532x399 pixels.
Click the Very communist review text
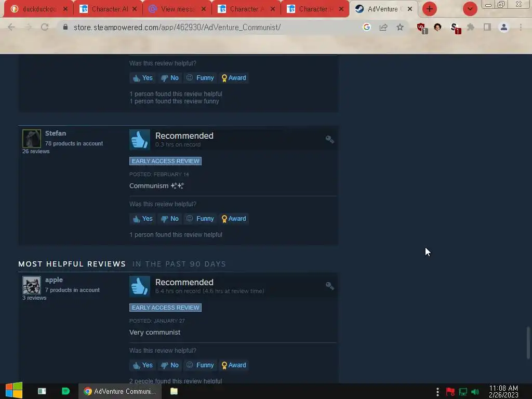(x=155, y=332)
